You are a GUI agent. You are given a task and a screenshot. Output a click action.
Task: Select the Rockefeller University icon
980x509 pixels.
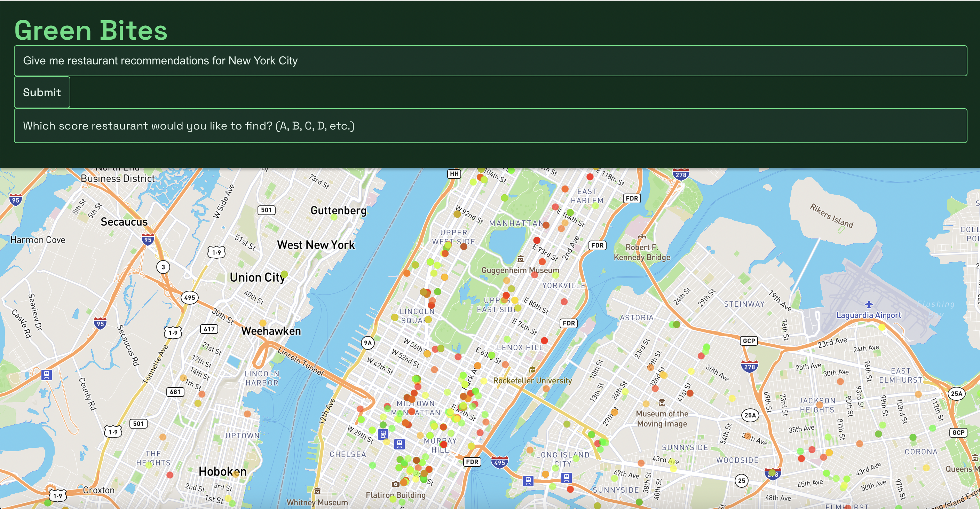(x=532, y=370)
